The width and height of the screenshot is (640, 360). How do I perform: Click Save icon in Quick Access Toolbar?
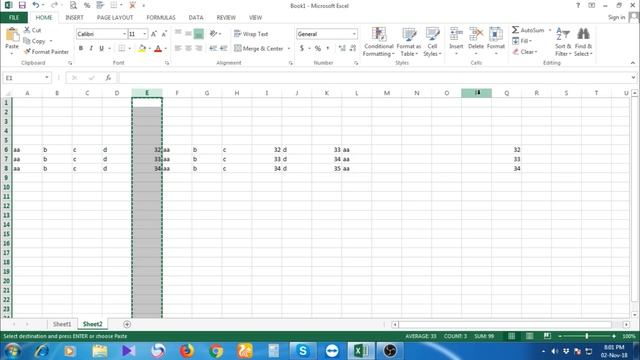click(22, 5)
